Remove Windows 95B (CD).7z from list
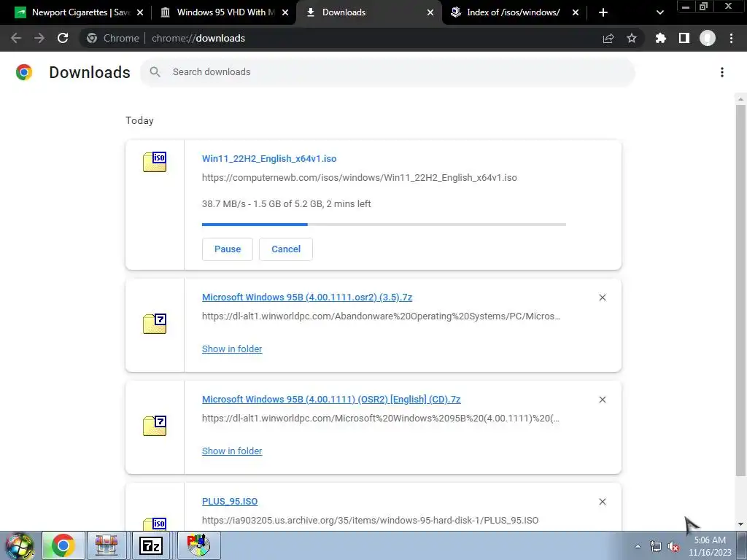747x560 pixels. pos(603,400)
